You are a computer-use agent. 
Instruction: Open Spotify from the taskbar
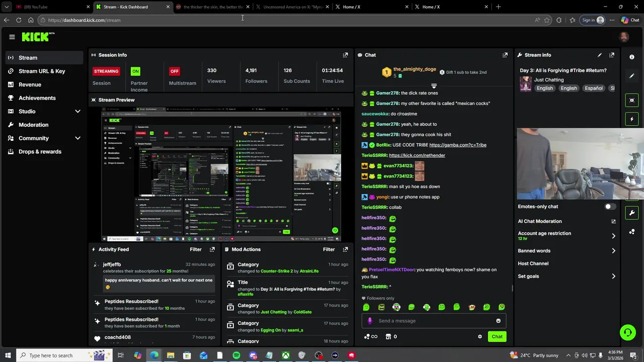tap(236, 355)
